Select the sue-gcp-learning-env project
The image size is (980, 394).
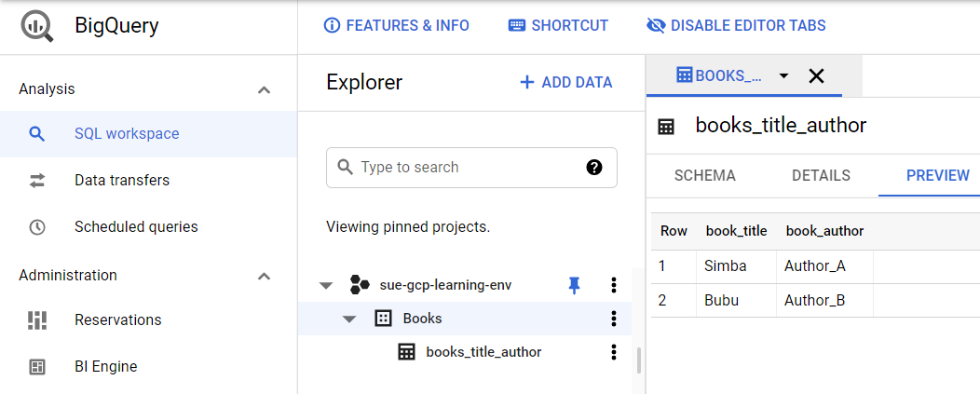tap(445, 285)
